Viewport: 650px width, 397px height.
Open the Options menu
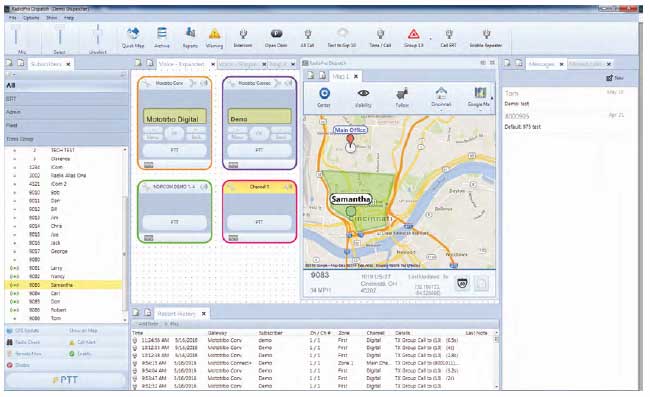point(31,18)
